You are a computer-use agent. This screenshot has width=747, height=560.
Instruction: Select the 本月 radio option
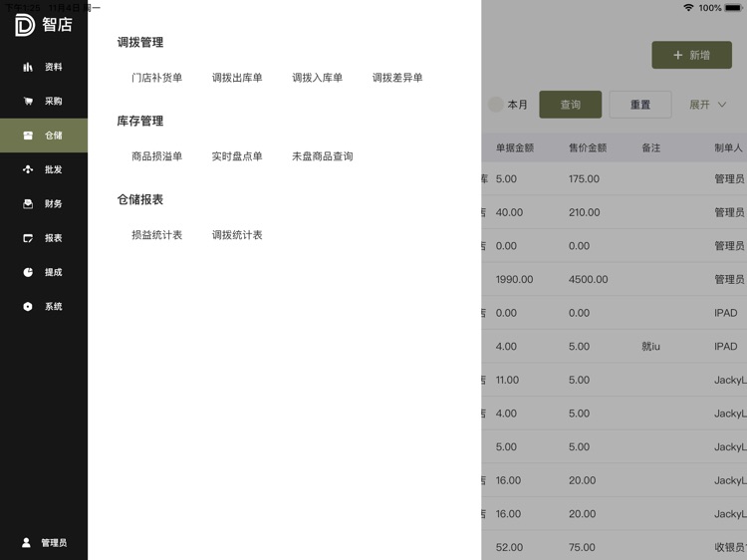pyautogui.click(x=495, y=105)
